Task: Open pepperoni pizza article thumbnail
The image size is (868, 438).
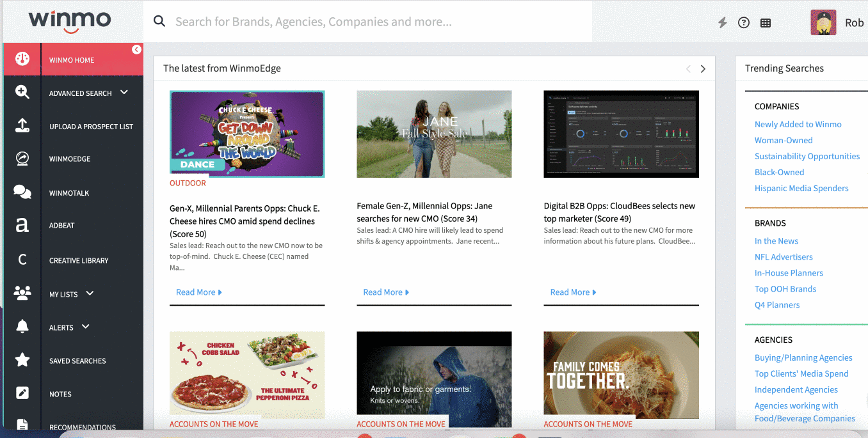Action: click(247, 375)
